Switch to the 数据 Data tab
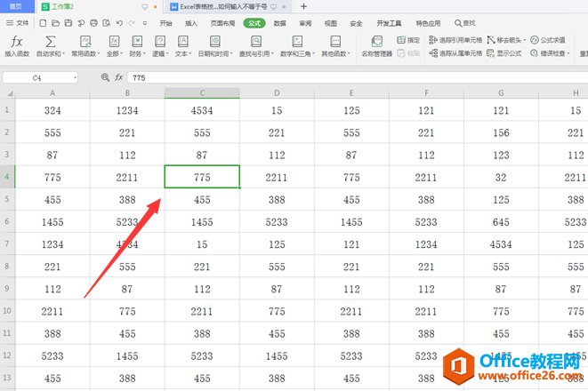This screenshot has width=588, height=391. click(279, 23)
